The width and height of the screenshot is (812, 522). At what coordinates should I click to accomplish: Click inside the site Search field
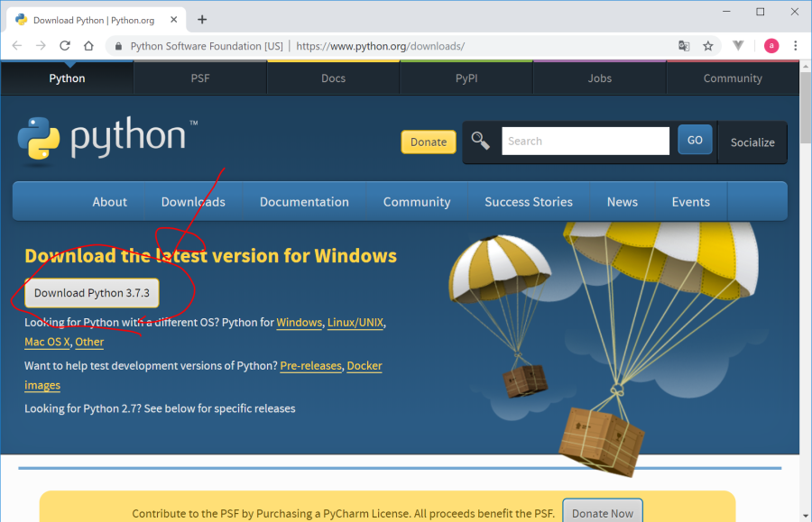585,141
